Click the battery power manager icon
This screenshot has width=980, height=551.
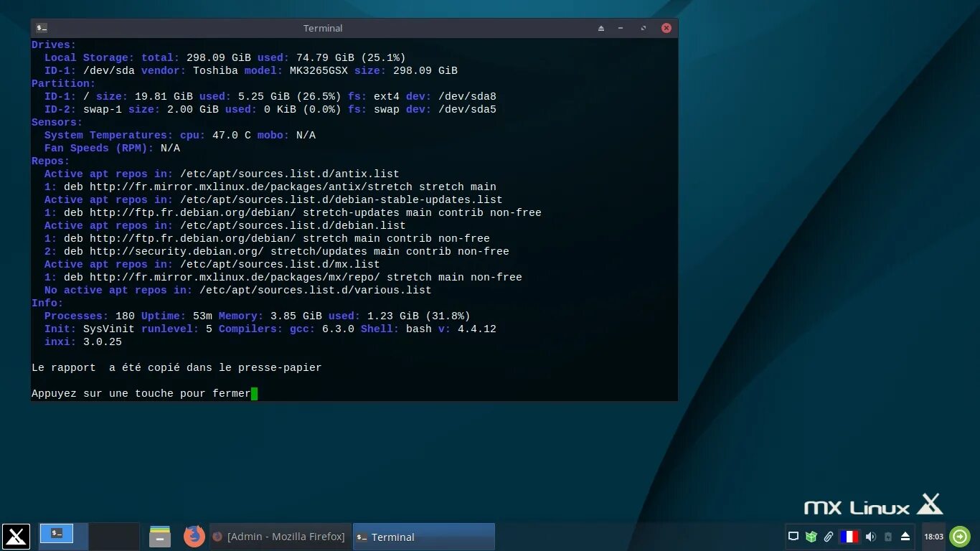(x=888, y=537)
